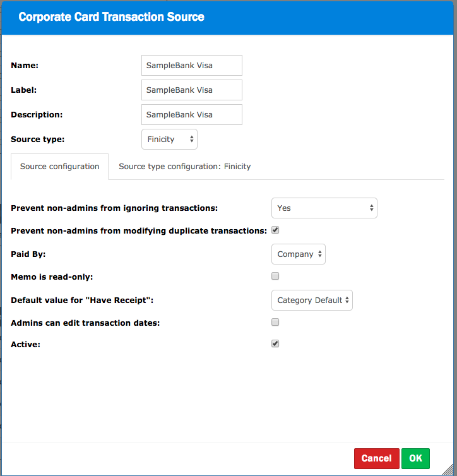Open Source type configuration: Finicity tab
Image resolution: width=457 pixels, height=476 pixels.
(184, 167)
